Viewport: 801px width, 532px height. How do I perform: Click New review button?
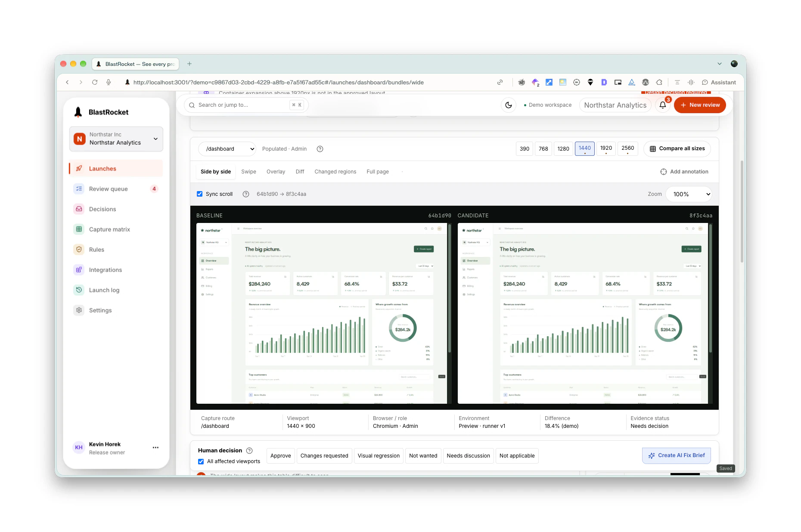700,105
